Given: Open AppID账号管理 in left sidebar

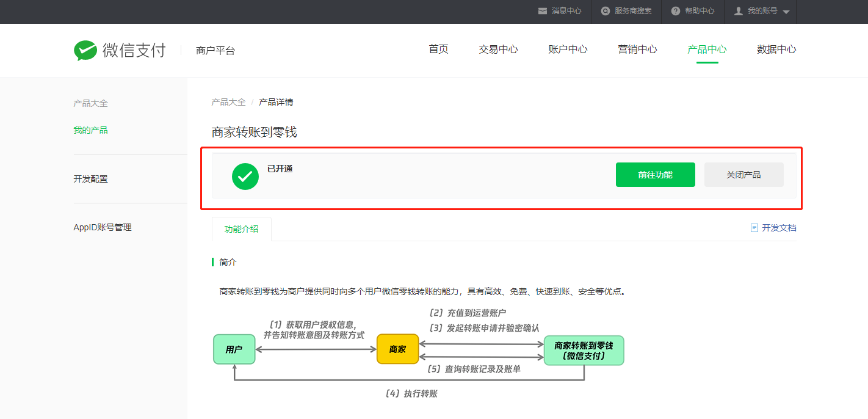Looking at the screenshot, I should 103,227.
